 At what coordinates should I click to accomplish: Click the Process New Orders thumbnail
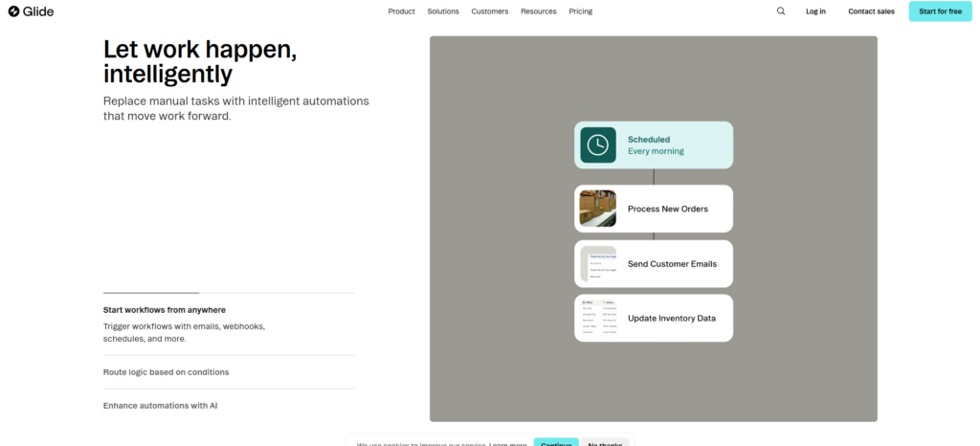coord(598,209)
